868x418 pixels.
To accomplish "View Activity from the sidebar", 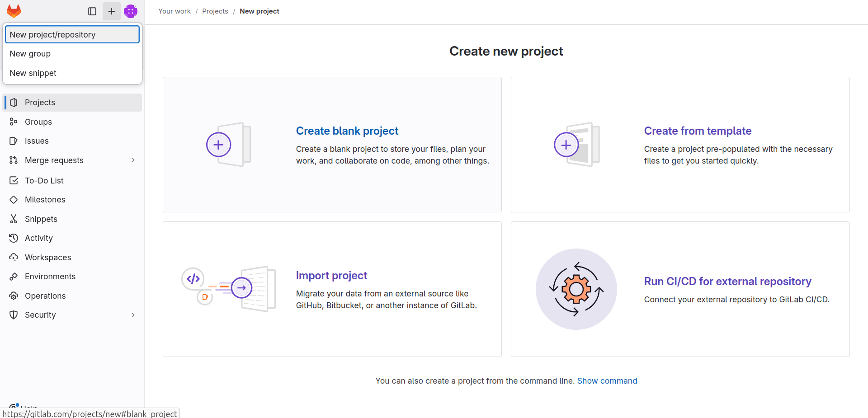I will (38, 238).
